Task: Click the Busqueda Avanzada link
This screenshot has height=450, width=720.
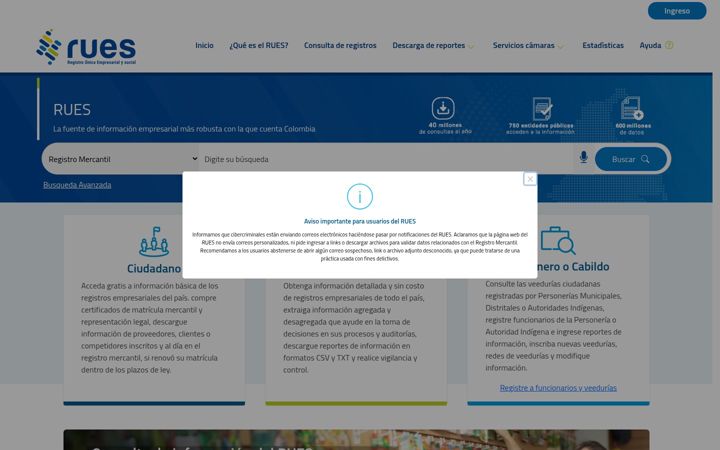Action: tap(77, 185)
